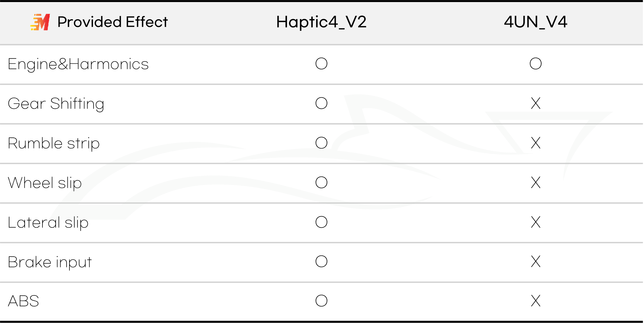
Task: Click the Provided Effect header
Action: tap(112, 22)
